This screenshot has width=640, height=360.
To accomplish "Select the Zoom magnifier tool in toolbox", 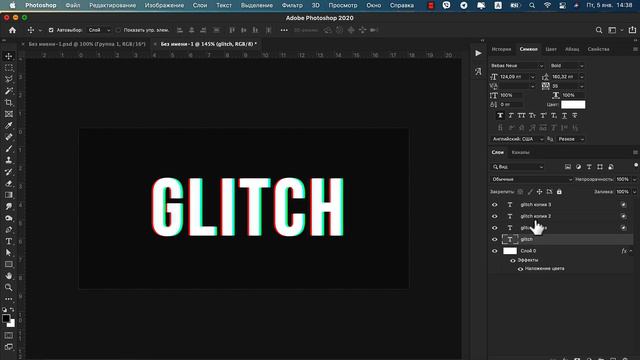I will click(9, 287).
